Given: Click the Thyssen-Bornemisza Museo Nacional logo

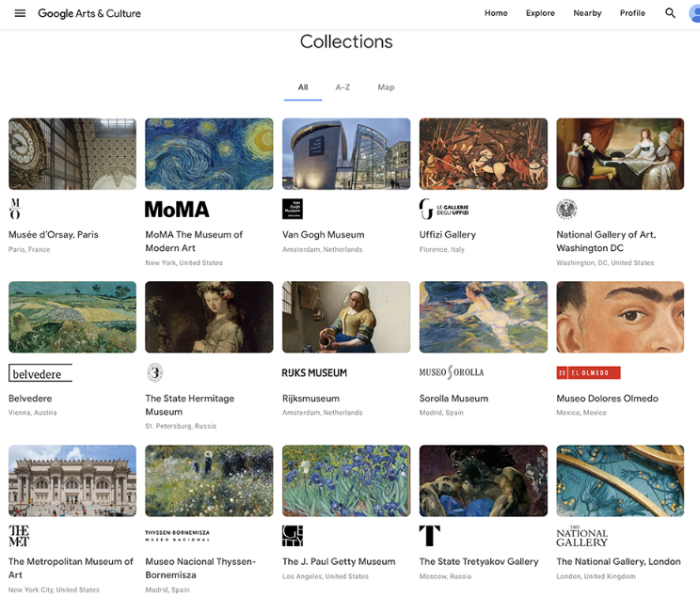Looking at the screenshot, I should pos(177,536).
